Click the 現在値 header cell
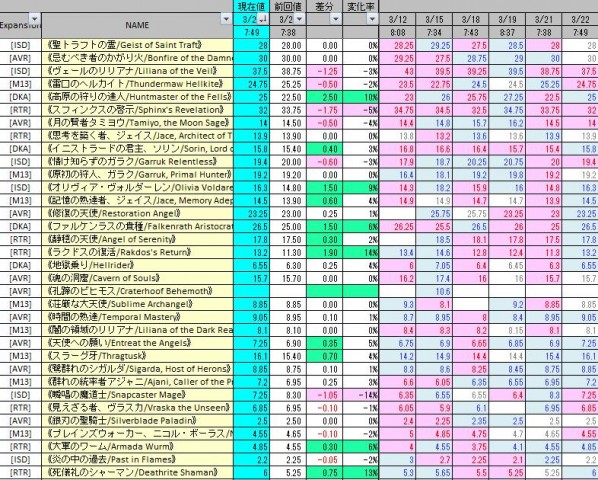Screen dimensions: 598x480 click(x=251, y=6)
